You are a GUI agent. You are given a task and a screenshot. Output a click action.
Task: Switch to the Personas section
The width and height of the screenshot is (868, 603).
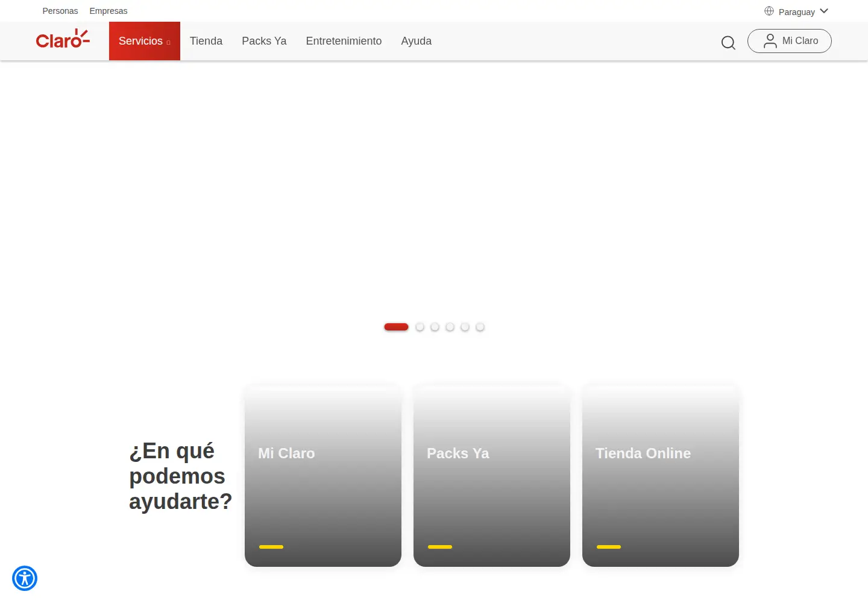[x=60, y=11]
